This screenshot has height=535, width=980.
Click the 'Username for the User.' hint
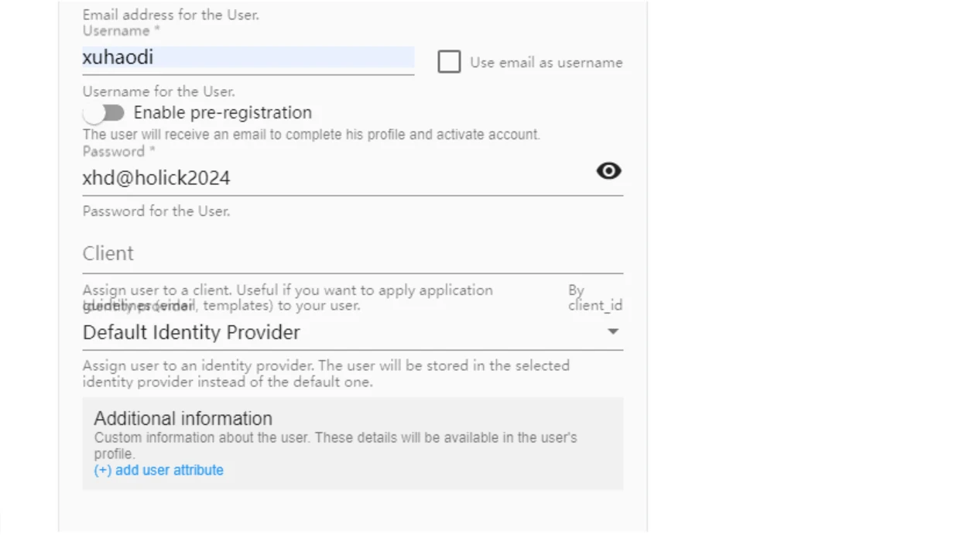tap(159, 91)
